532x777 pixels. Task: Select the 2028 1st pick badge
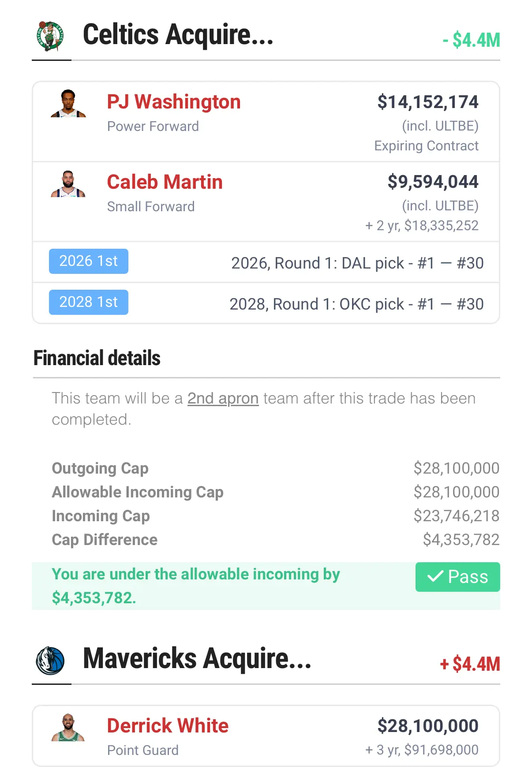[89, 302]
